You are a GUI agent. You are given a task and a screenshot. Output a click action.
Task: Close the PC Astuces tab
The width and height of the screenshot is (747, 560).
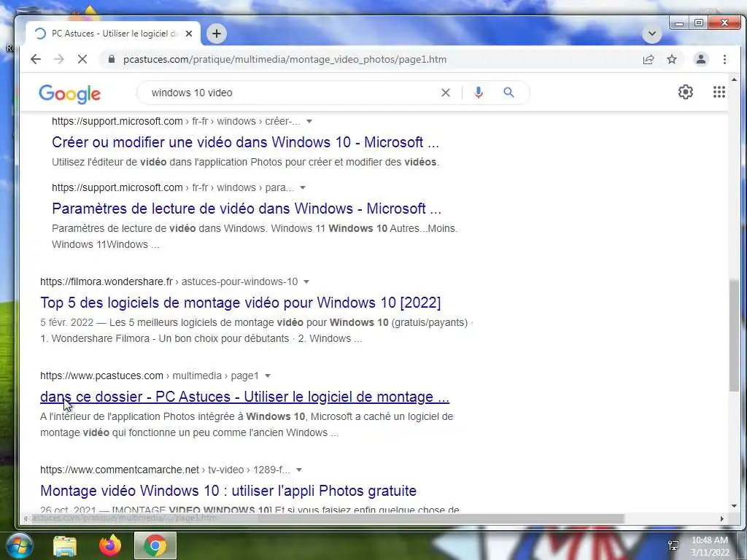tap(189, 34)
